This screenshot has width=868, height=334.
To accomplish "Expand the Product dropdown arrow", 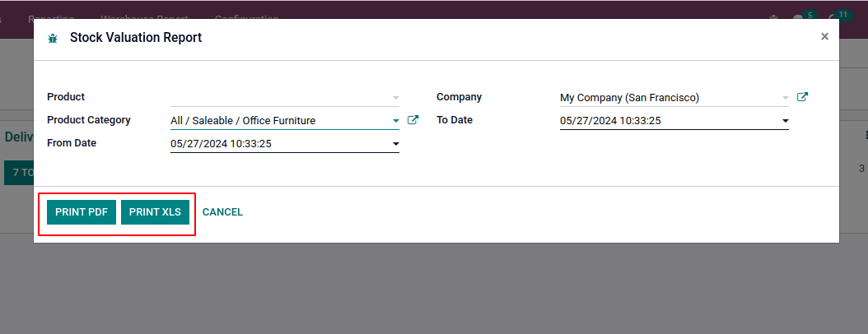I will coord(396,98).
